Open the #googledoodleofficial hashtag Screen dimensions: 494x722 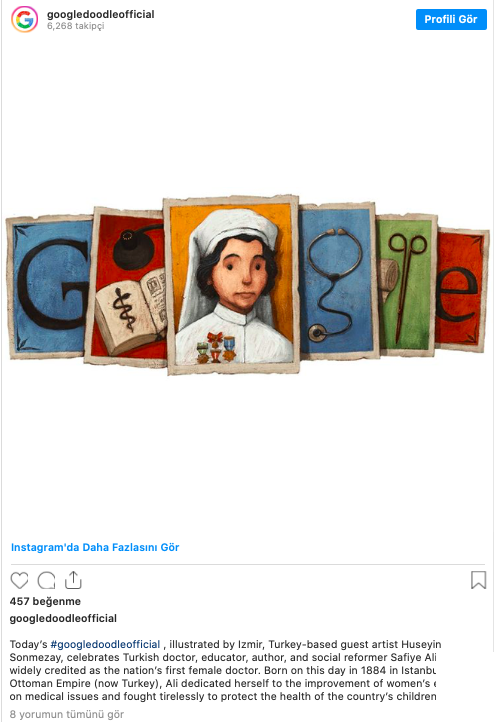pos(105,644)
